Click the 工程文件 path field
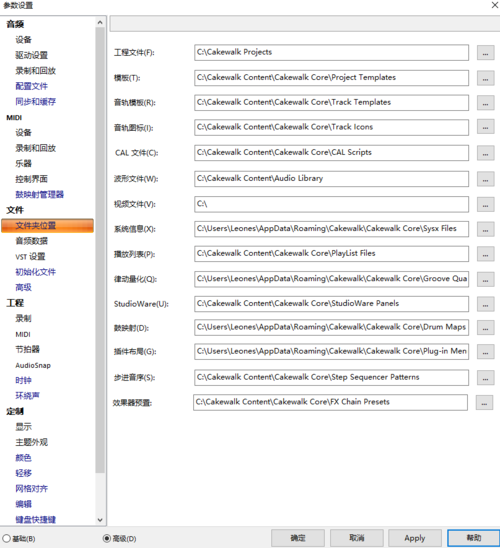This screenshot has width=500, height=548. 331,52
